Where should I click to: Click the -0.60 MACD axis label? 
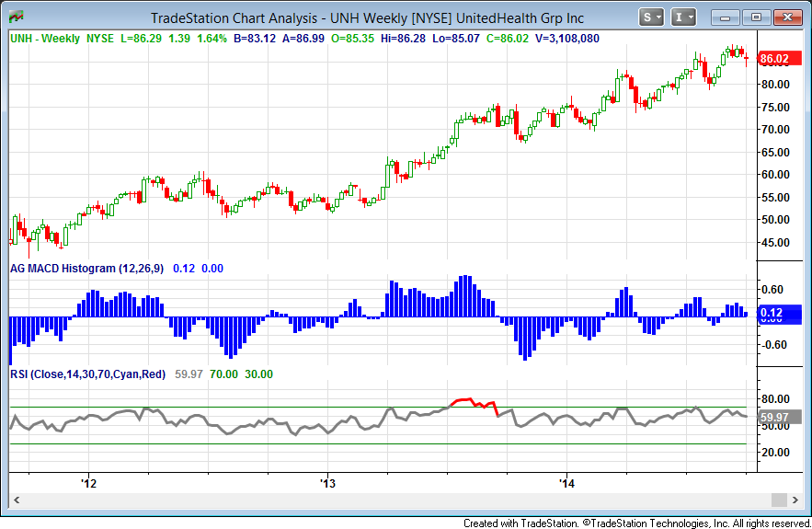coord(773,345)
